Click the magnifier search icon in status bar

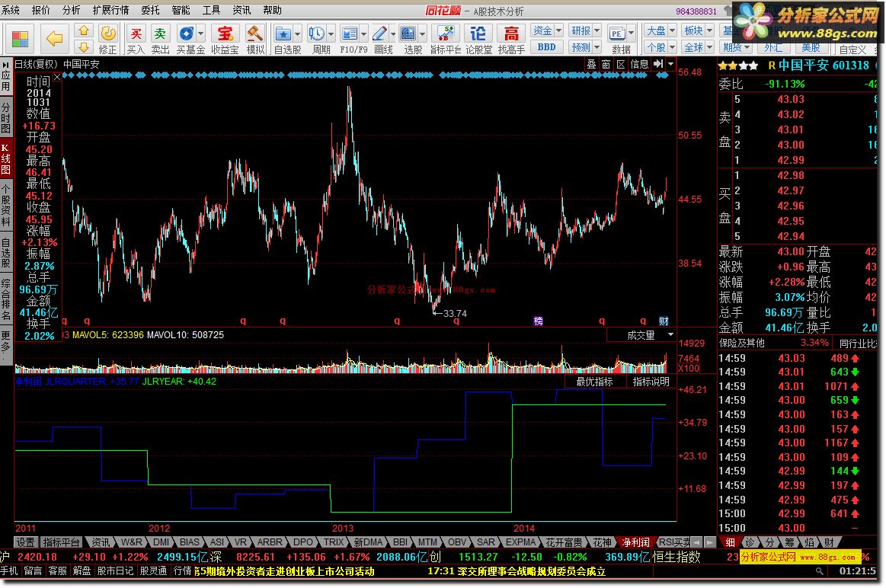pos(819,571)
